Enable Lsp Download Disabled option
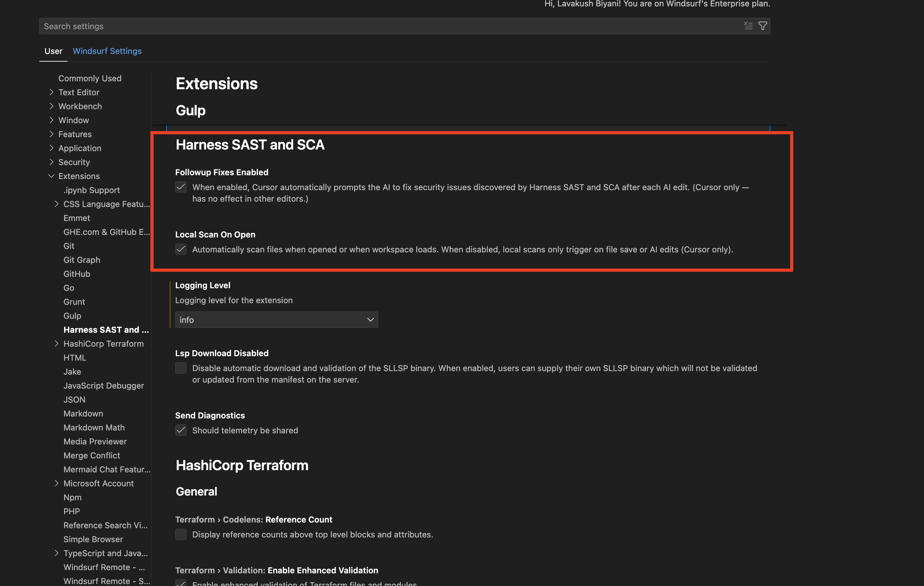Screen dimensions: 924x586 [181, 368]
